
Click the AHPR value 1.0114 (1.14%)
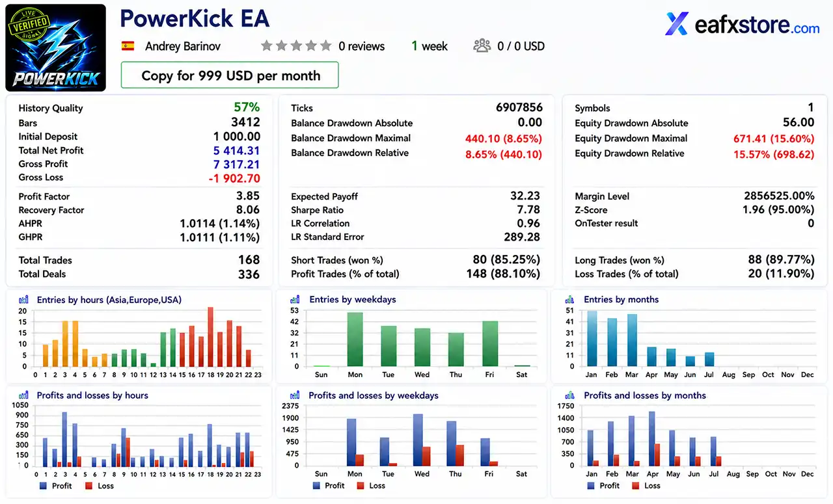pos(220,223)
